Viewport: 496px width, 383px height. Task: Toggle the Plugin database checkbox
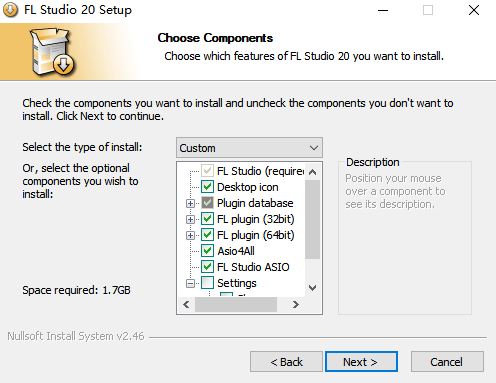click(207, 203)
